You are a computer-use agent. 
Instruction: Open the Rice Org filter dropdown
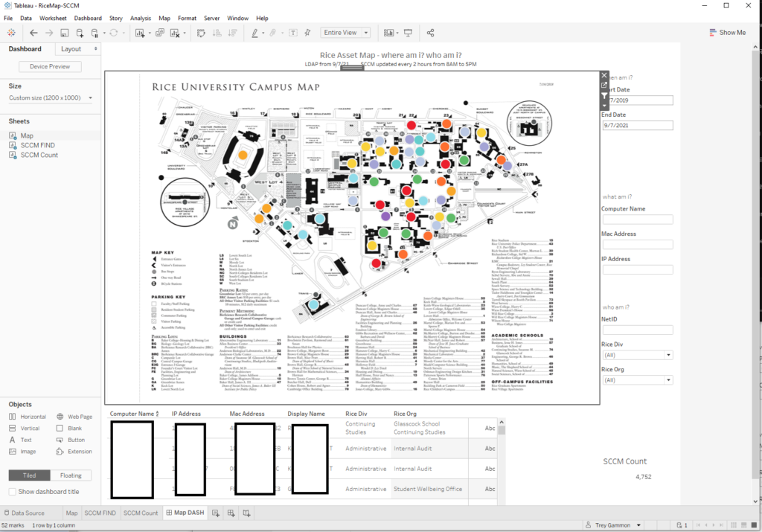point(669,380)
